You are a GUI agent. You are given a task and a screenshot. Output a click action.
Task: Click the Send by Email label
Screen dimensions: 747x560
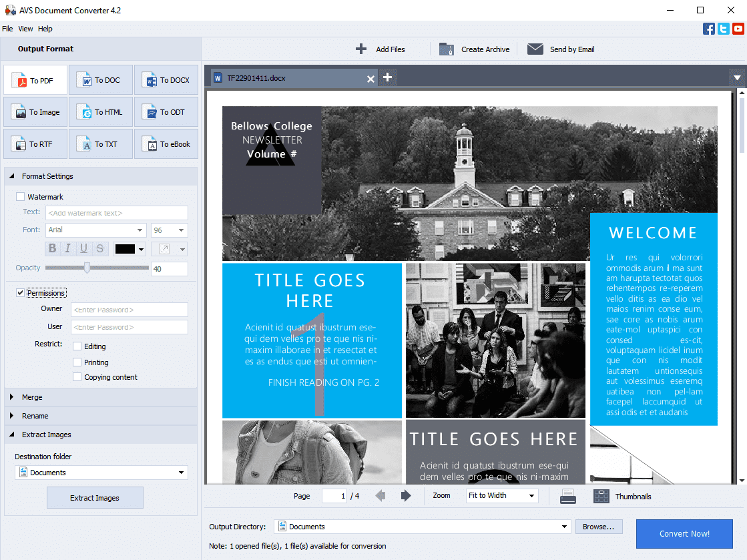(571, 49)
